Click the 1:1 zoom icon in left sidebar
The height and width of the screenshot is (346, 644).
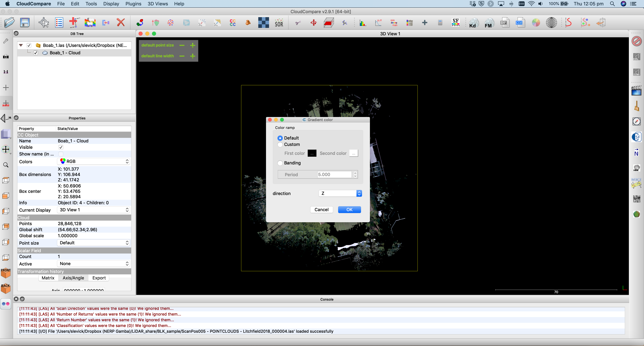6,72
